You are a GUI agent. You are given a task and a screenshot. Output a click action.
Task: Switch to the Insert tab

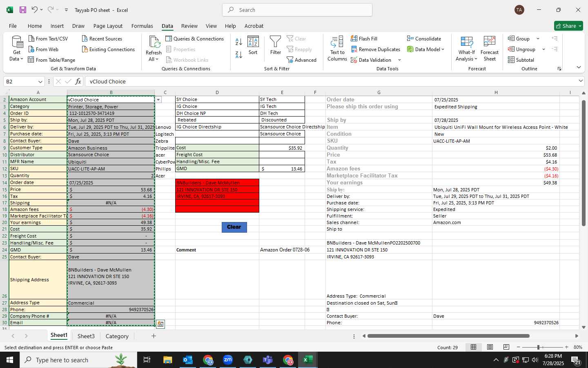point(57,26)
